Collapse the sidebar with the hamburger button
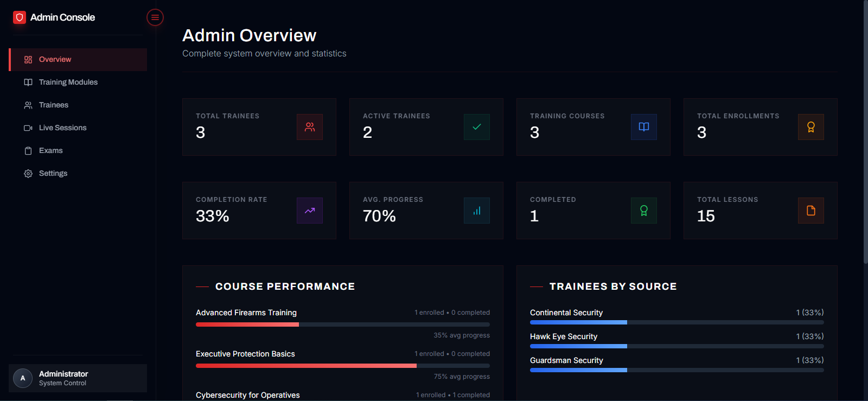The height and width of the screenshot is (401, 868). [155, 17]
